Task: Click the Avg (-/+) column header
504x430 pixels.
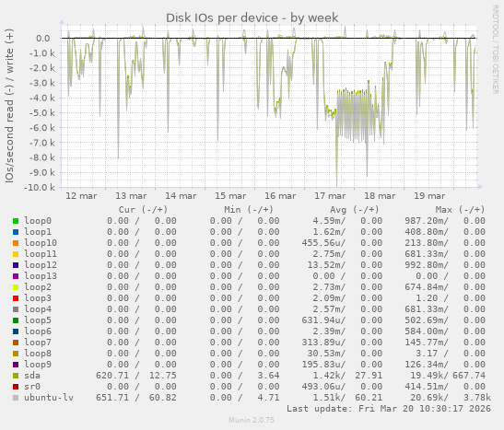Action: (x=354, y=210)
